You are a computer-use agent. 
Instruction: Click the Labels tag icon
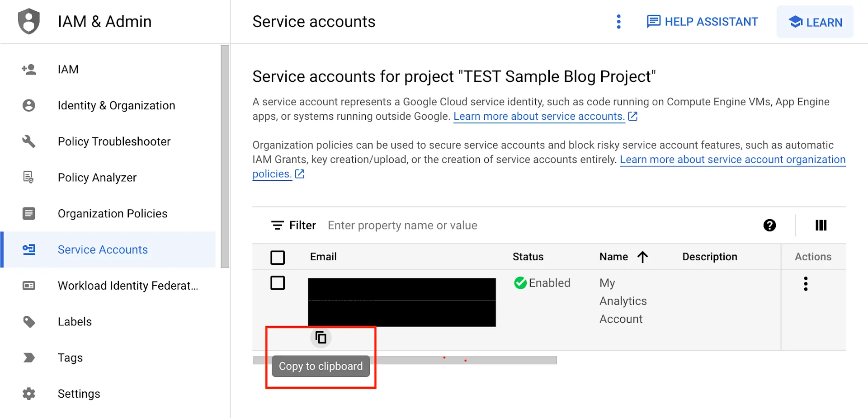(29, 322)
